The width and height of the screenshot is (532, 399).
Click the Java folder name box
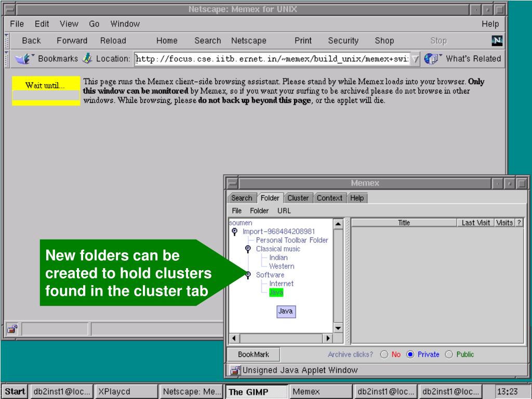[286, 312]
